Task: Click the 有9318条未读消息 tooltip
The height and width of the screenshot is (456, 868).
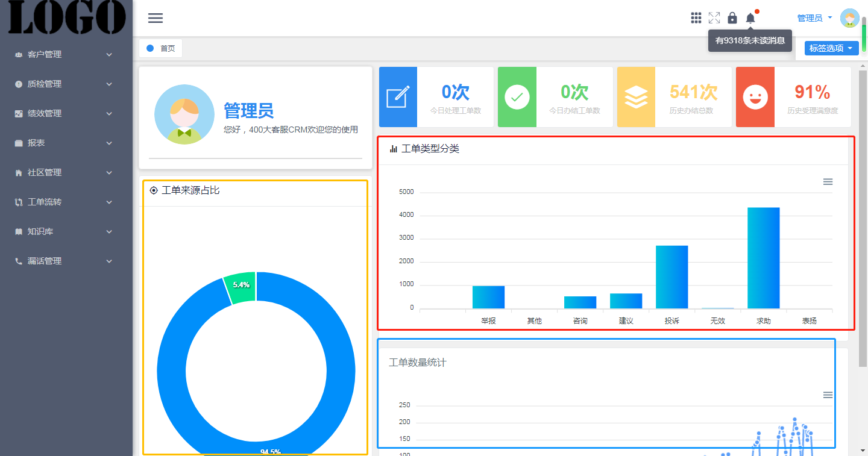Action: [750, 41]
